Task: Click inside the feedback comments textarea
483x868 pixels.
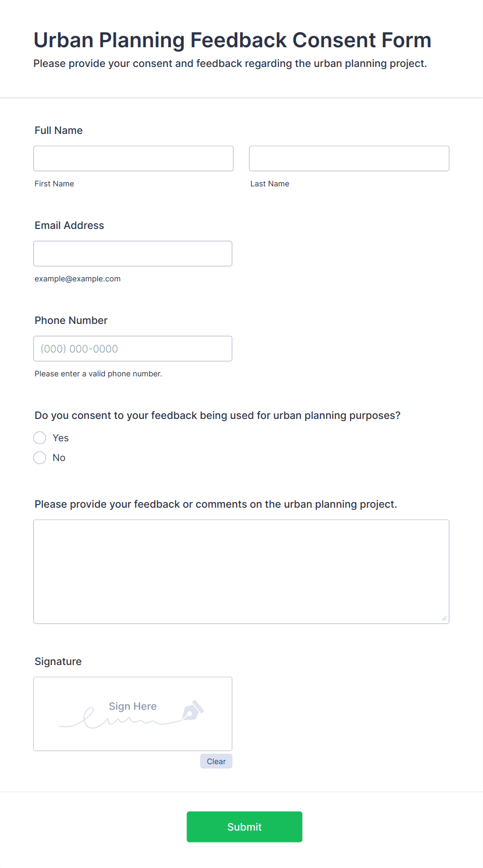Action: pyautogui.click(x=242, y=572)
